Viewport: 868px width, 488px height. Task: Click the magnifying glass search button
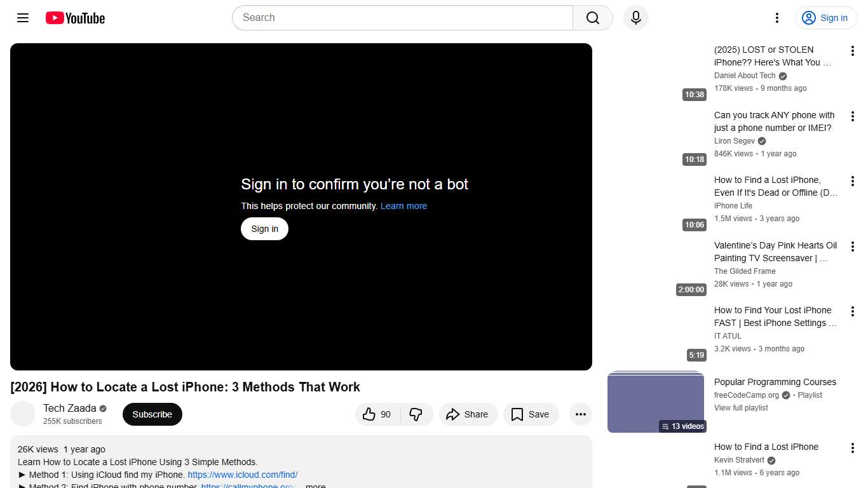tap(592, 18)
